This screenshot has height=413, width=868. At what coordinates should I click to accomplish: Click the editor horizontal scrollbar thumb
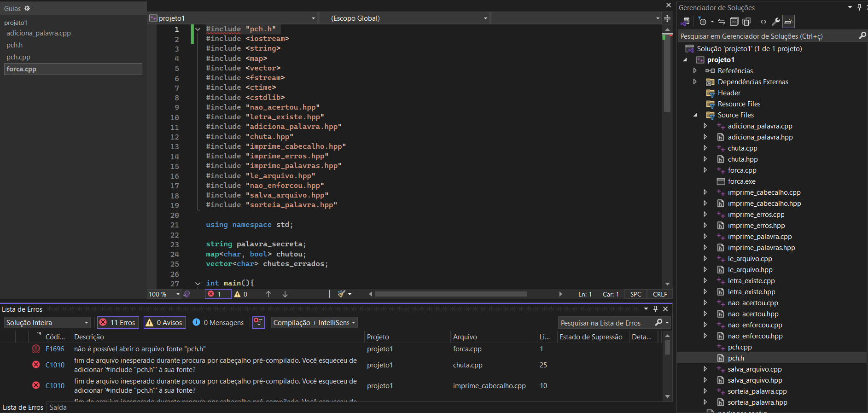click(451, 294)
